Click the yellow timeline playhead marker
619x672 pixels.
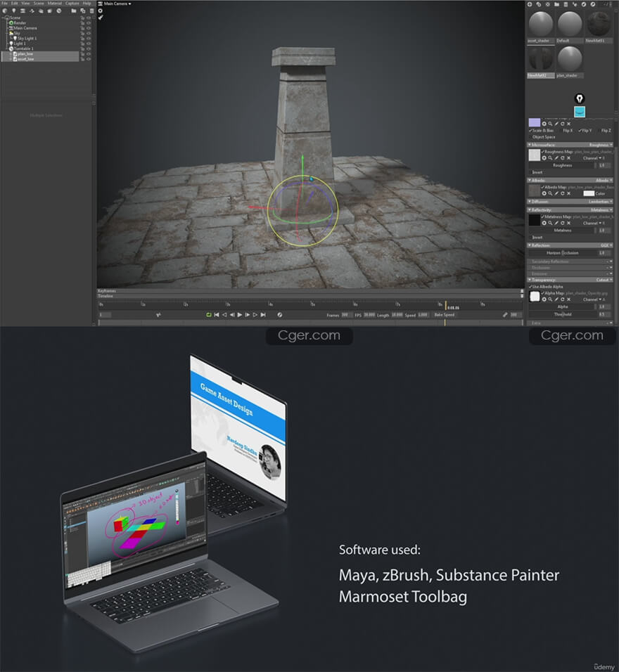click(446, 305)
